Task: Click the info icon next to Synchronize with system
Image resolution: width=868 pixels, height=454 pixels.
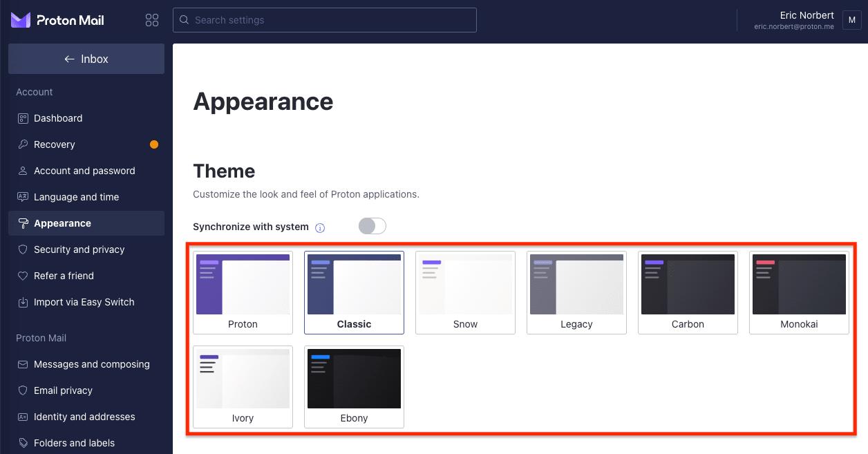Action: [x=320, y=227]
